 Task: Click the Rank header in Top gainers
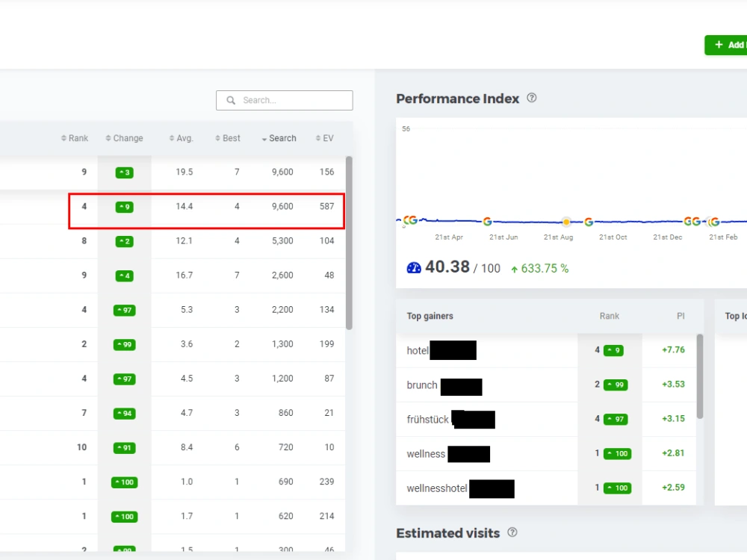pos(610,316)
